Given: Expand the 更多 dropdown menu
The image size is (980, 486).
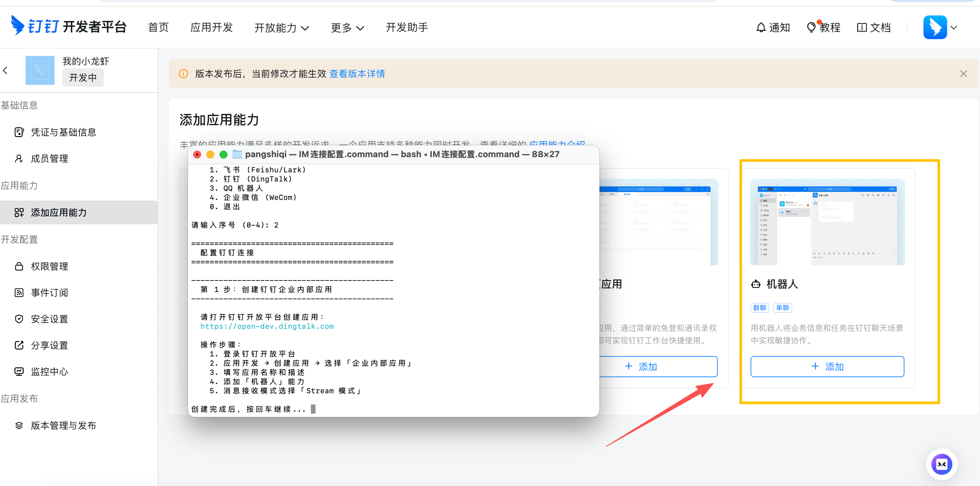Looking at the screenshot, I should tap(347, 27).
